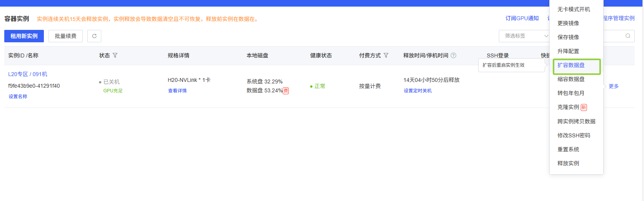
Task: Click the 14天04小时50分后释放 text
Action: [x=431, y=80]
